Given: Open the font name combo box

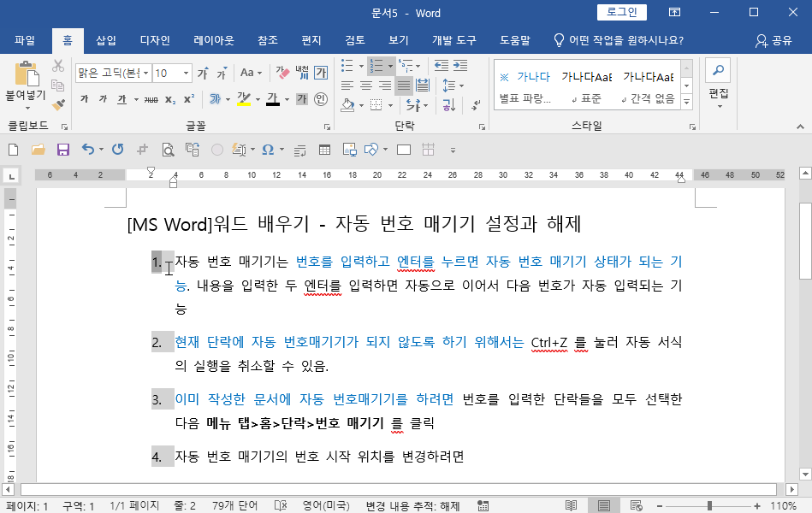Looking at the screenshot, I should click(x=113, y=73).
